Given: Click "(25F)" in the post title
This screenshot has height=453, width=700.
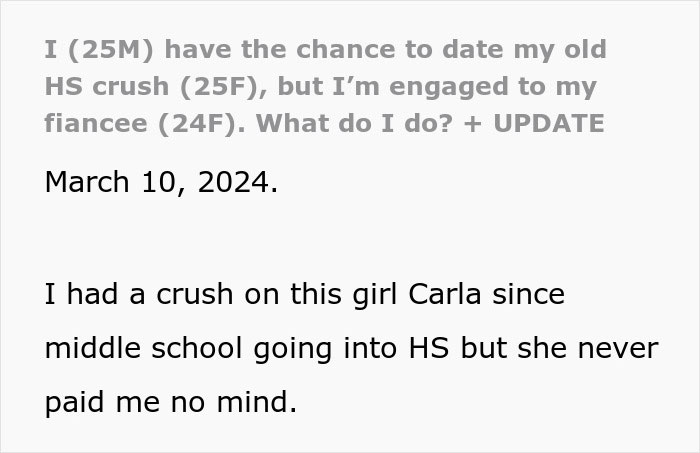Looking at the screenshot, I should click(223, 86).
